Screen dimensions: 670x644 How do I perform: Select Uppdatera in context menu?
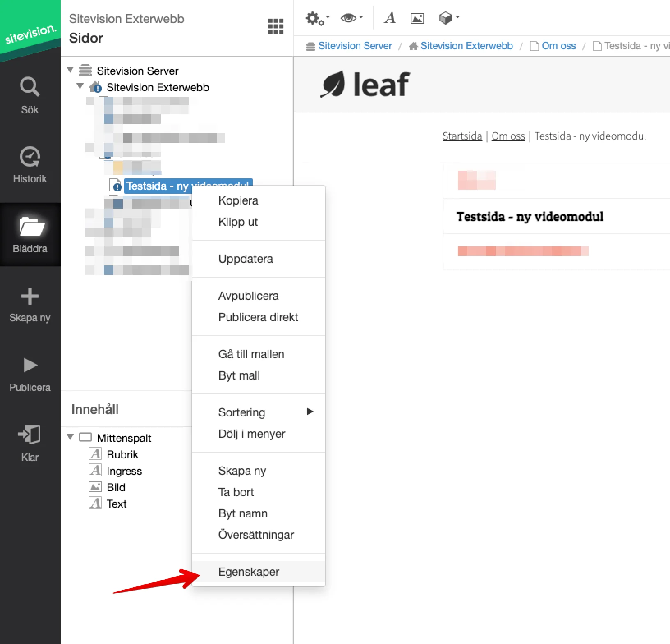pos(259,259)
